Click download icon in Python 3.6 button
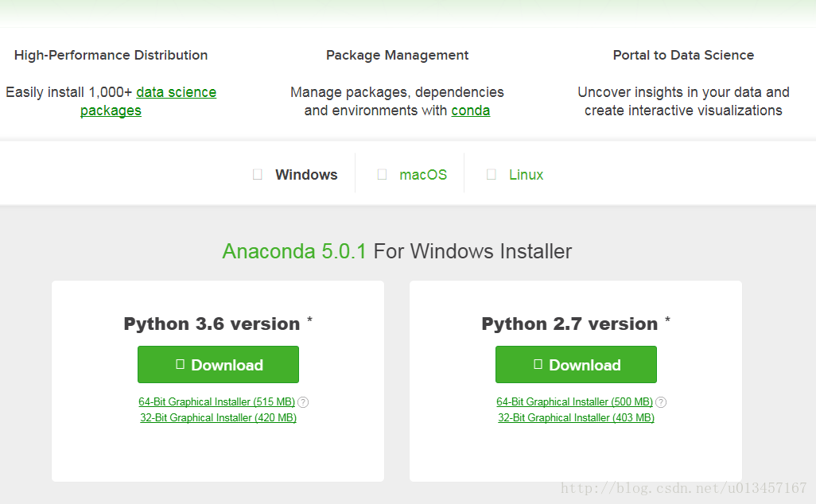The image size is (816, 504). pos(180,364)
